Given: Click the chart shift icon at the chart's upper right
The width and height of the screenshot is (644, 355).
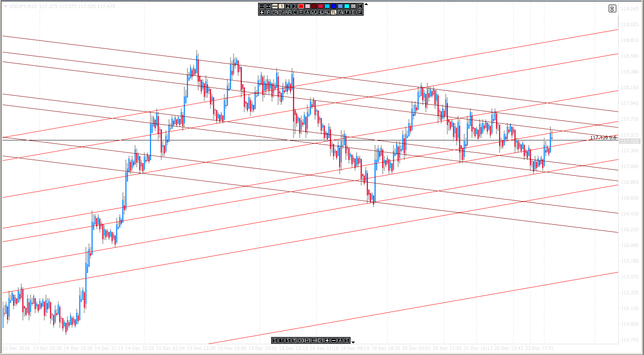Looking at the screenshot, I should [612, 8].
